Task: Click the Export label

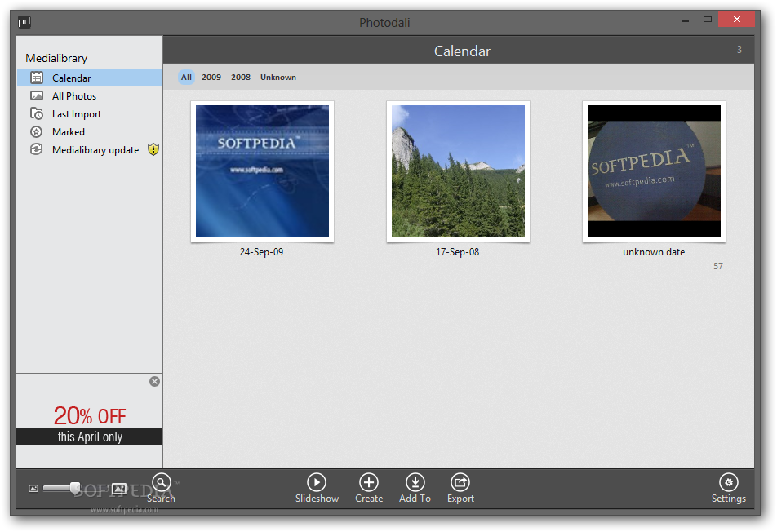Action: tap(460, 499)
